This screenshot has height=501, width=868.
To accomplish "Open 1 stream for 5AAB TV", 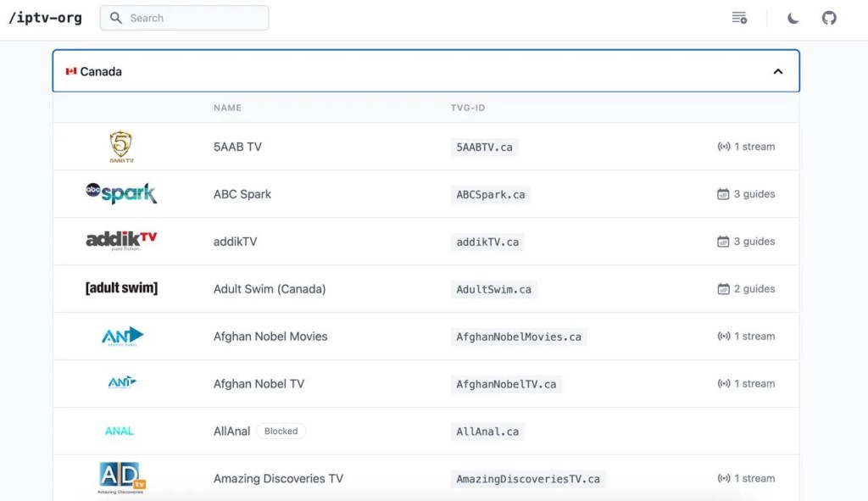I will 746,147.
